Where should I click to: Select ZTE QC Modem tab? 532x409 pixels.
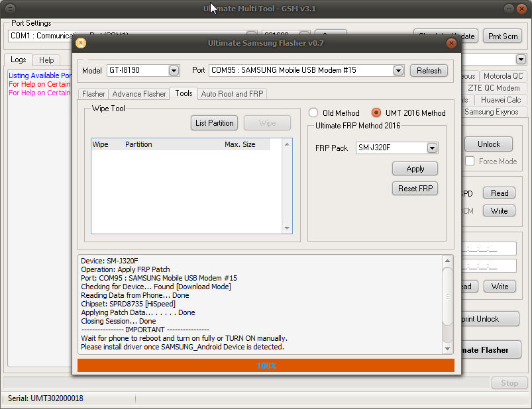pos(494,88)
